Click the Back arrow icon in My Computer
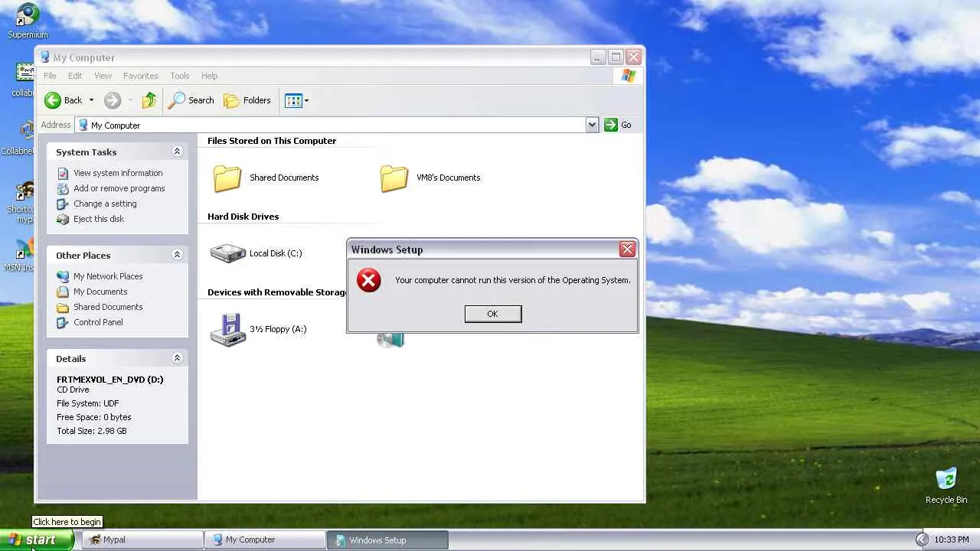The width and height of the screenshot is (980, 551). click(53, 100)
